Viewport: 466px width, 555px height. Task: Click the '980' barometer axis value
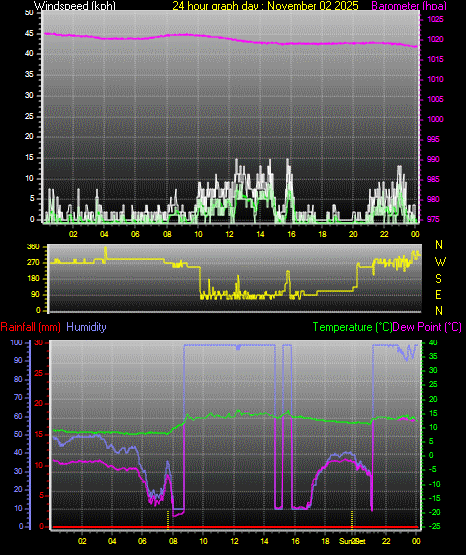tap(433, 199)
